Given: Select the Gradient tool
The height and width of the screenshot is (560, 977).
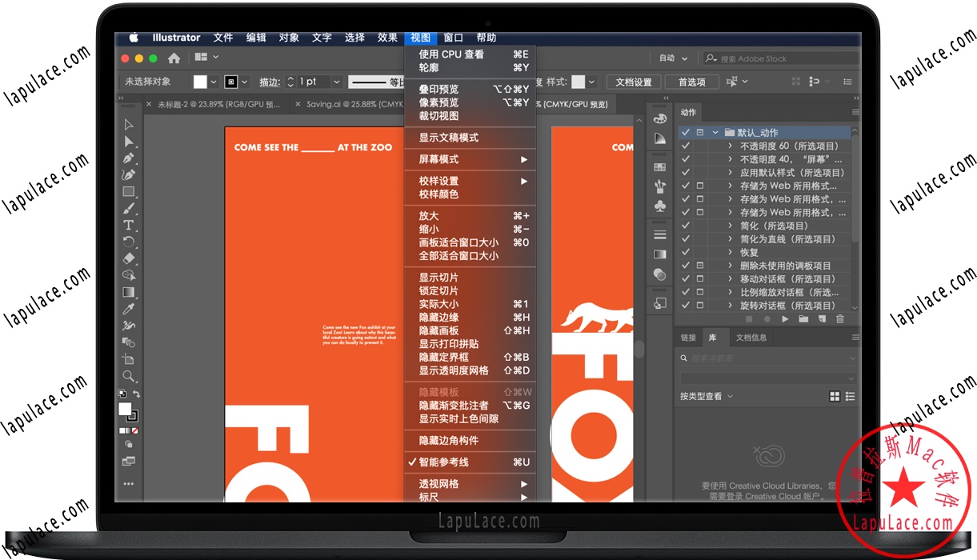Looking at the screenshot, I should 128,293.
